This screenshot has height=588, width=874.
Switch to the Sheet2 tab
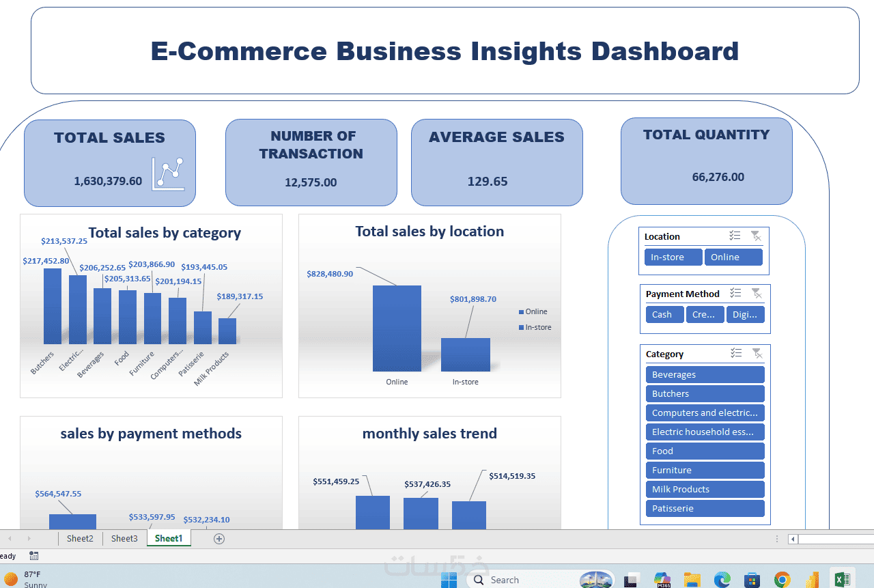pos(80,538)
